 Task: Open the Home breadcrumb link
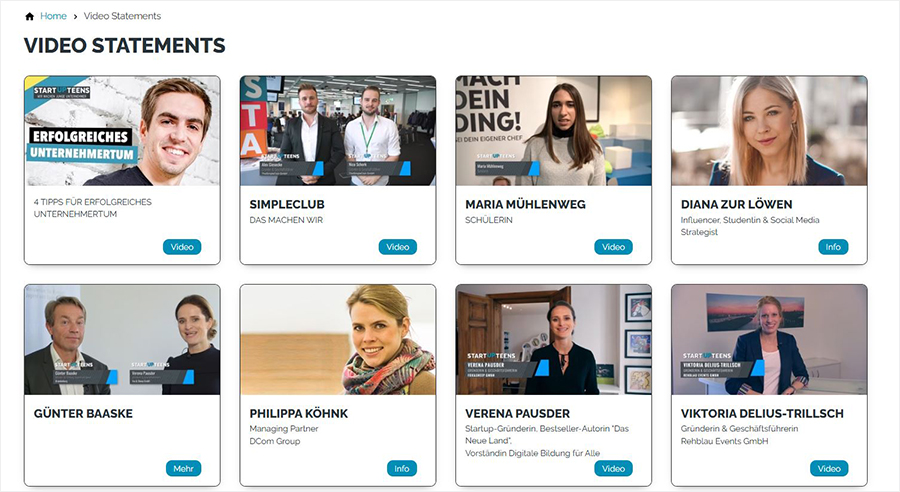(53, 17)
